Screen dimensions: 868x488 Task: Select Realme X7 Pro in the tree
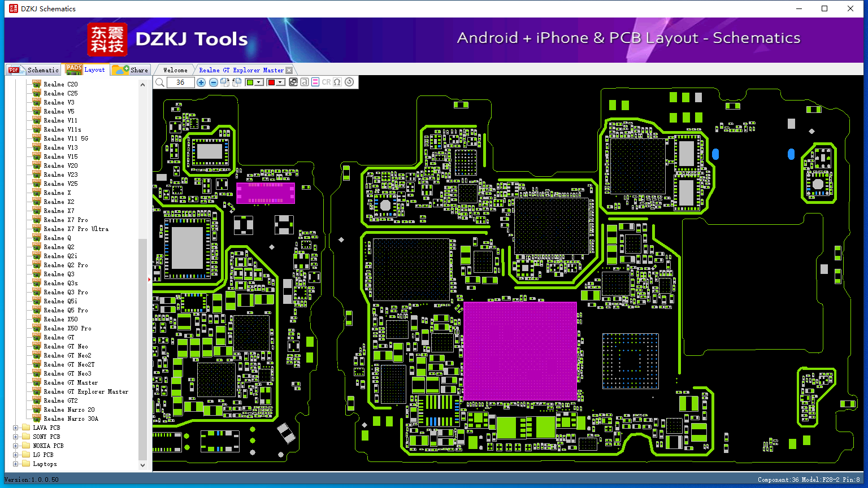[x=66, y=220]
